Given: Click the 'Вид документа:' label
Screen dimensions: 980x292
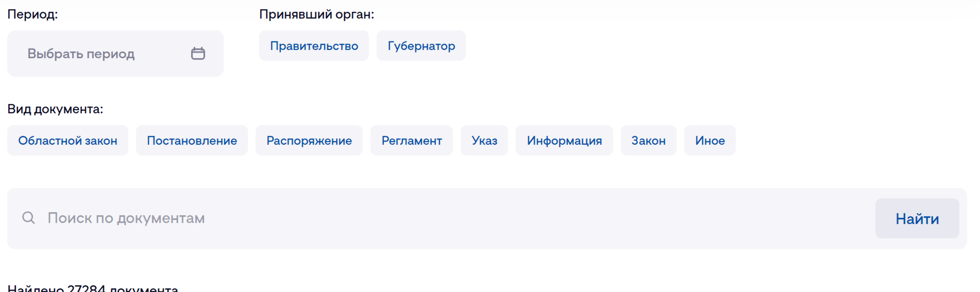Looking at the screenshot, I should [x=55, y=109].
